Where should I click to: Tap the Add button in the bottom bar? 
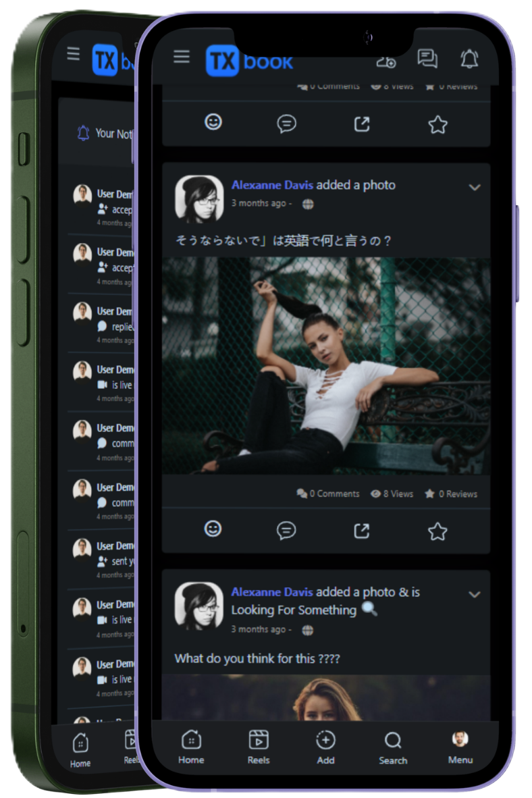point(326,747)
